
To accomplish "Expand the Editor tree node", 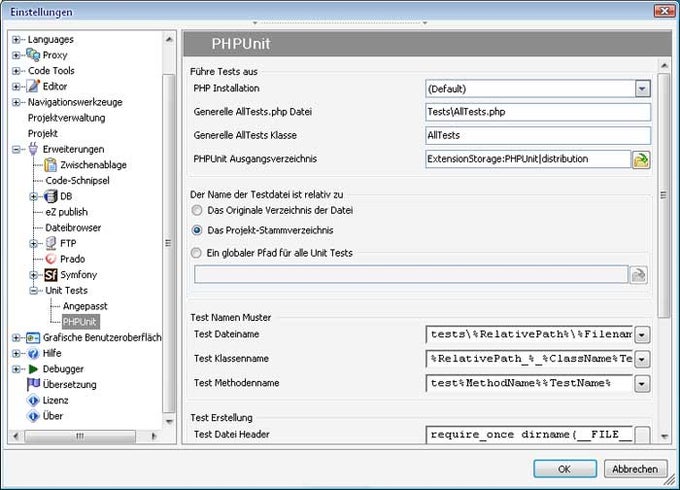I will coord(16,86).
